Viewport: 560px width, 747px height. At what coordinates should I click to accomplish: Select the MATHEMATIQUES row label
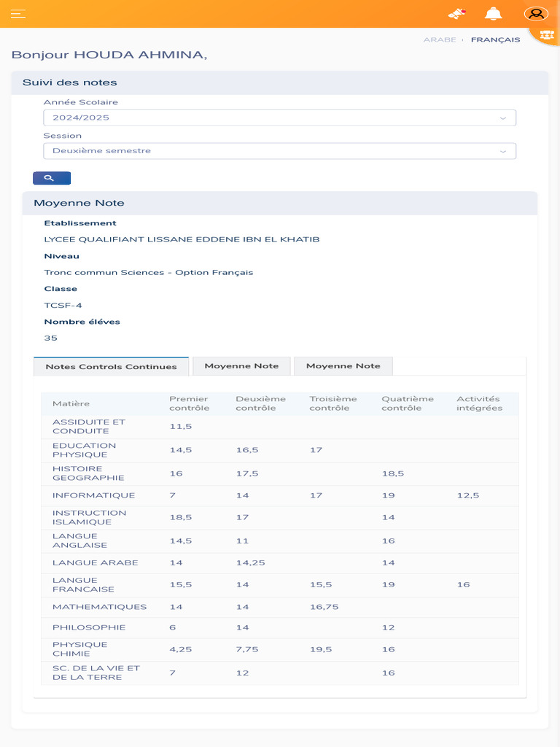99,607
